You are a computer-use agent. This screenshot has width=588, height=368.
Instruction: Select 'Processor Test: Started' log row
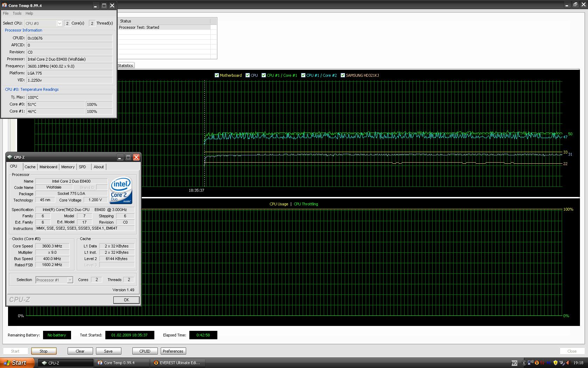pos(164,27)
